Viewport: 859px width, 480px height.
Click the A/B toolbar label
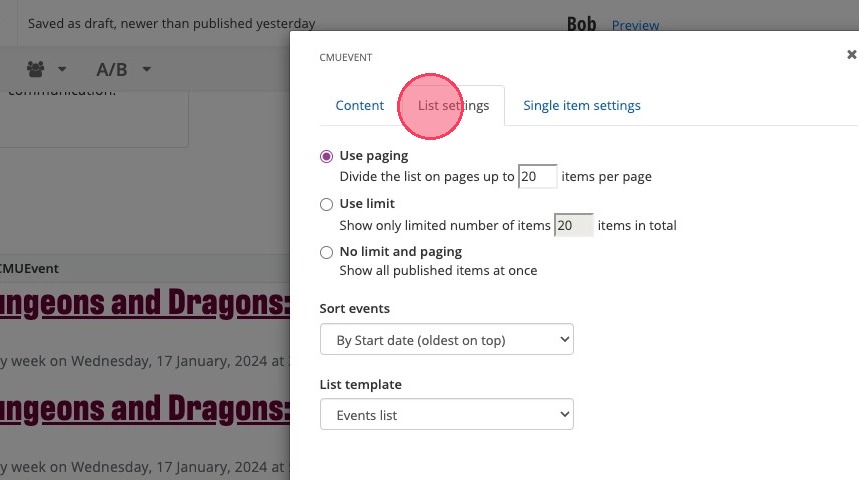[x=111, y=69]
